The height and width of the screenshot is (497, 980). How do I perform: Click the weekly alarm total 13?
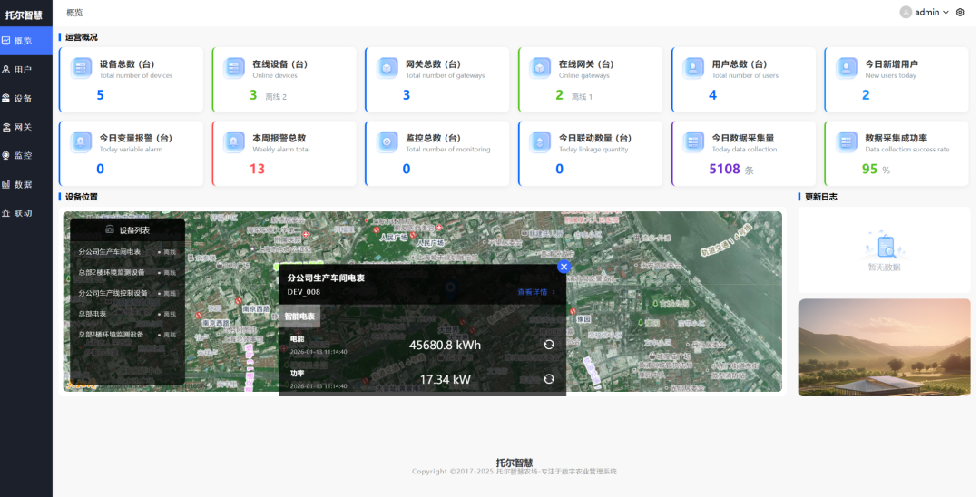257,169
